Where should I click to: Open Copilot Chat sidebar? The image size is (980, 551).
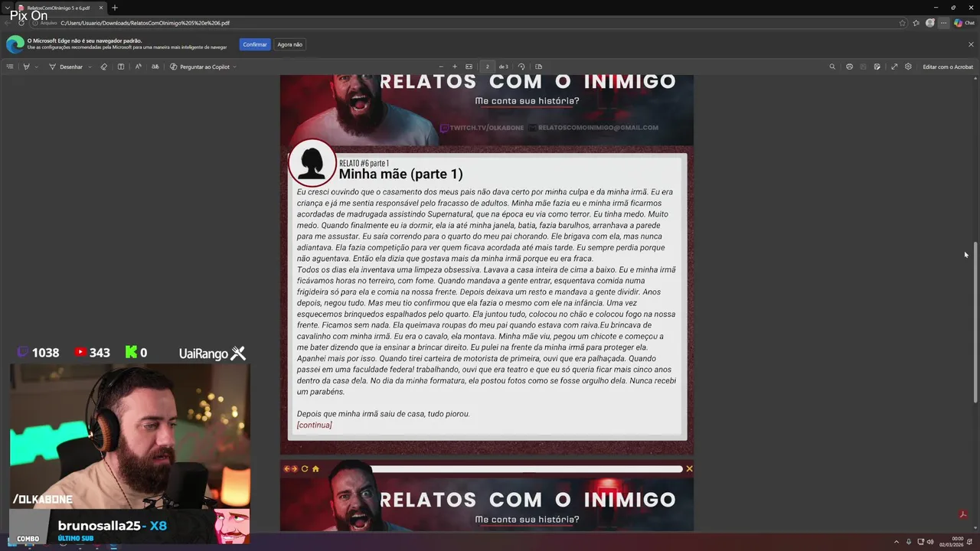964,23
